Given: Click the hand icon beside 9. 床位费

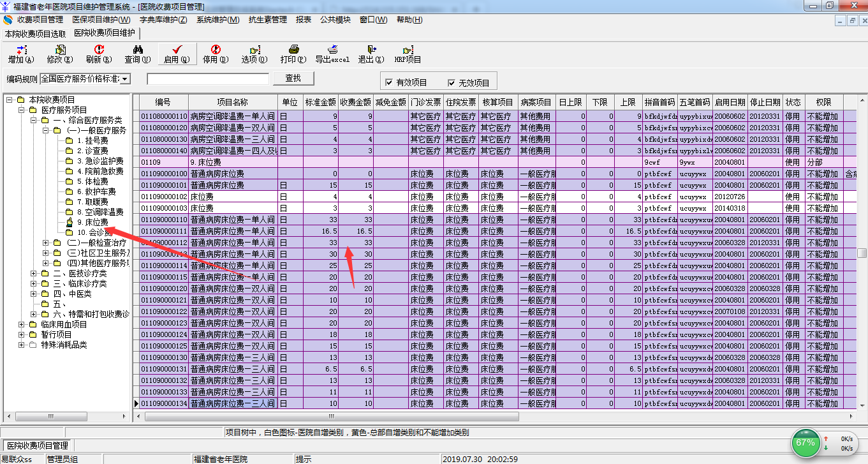Looking at the screenshot, I should point(70,222).
